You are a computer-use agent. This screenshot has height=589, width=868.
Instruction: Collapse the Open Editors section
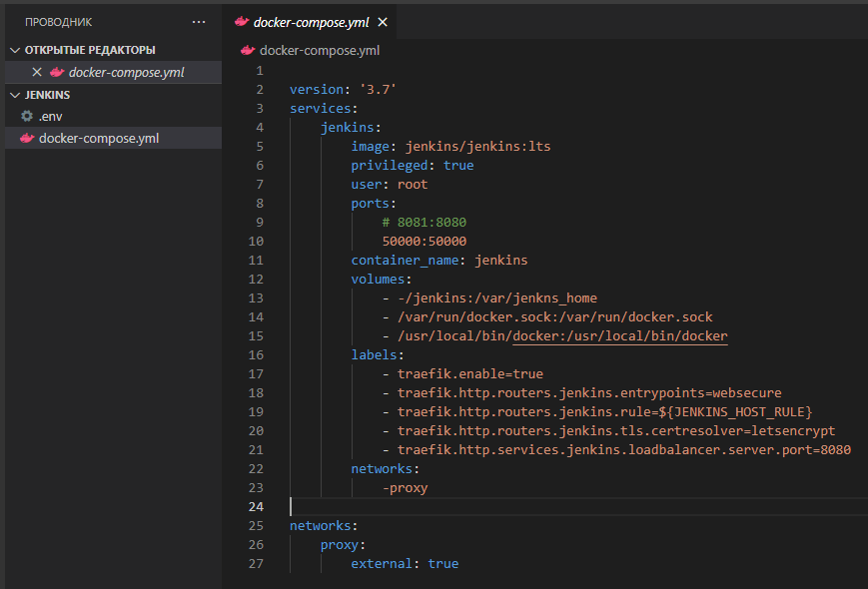tap(14, 50)
